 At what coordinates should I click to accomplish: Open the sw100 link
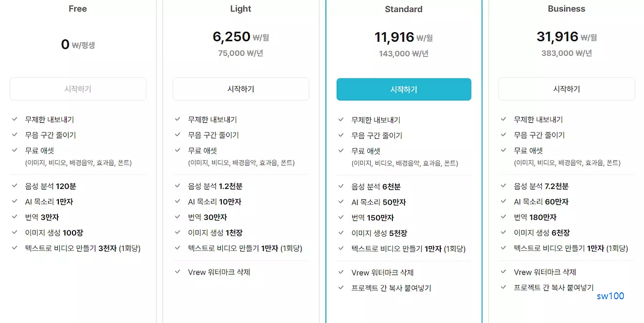610,296
